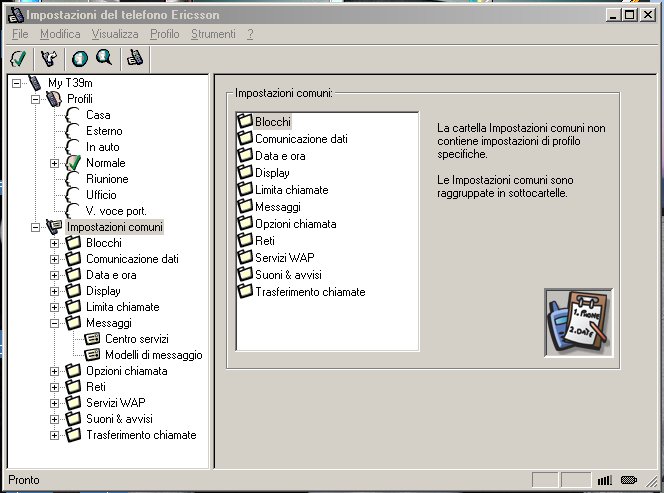
Task: Click the window resize grip corner
Action: 651,481
